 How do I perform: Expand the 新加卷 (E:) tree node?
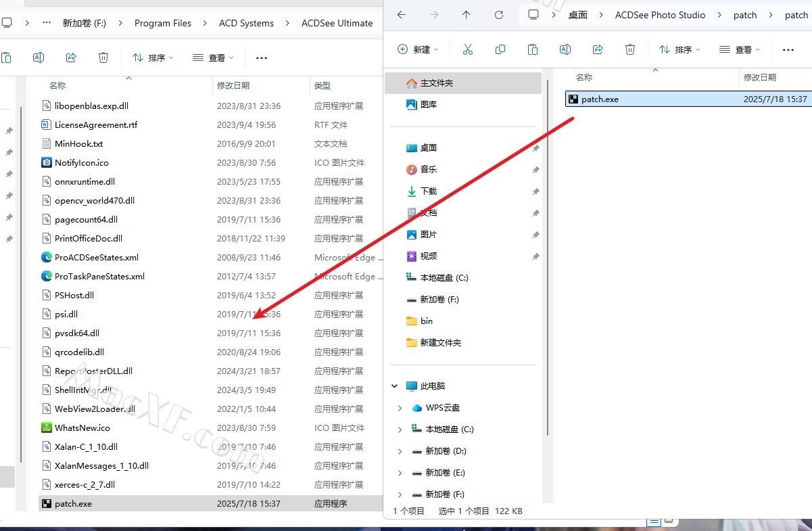point(400,473)
